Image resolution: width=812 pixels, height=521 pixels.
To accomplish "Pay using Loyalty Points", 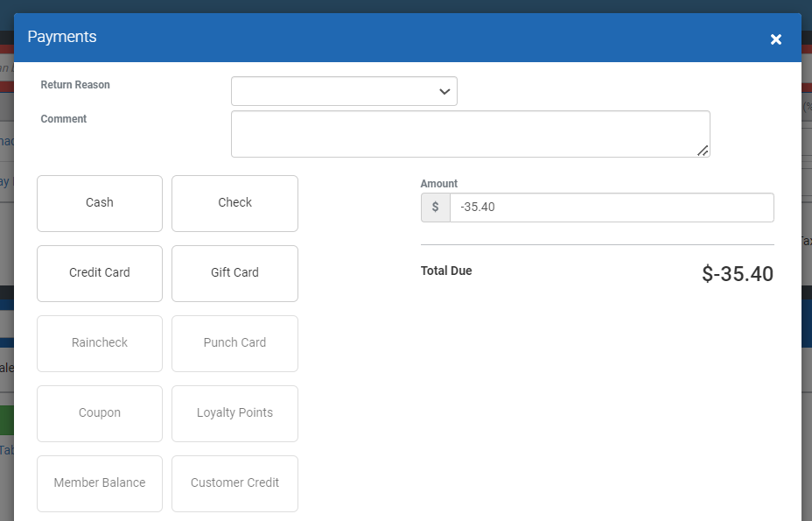I will pos(234,413).
